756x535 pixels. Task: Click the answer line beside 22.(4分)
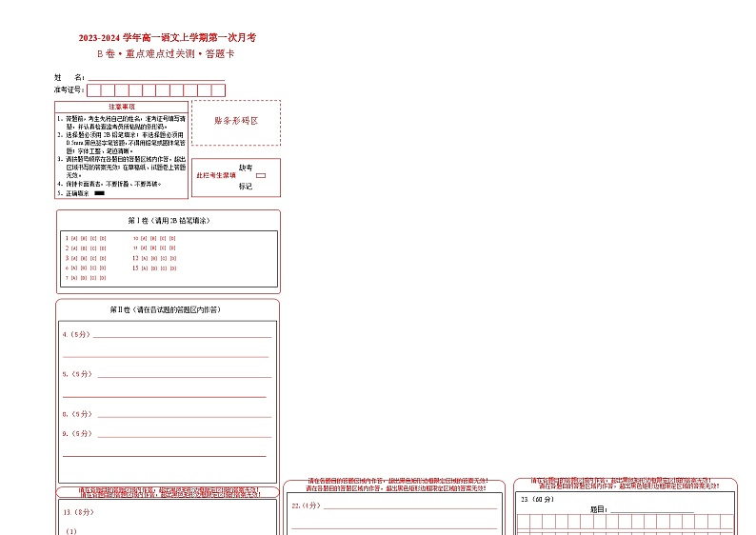pos(410,506)
